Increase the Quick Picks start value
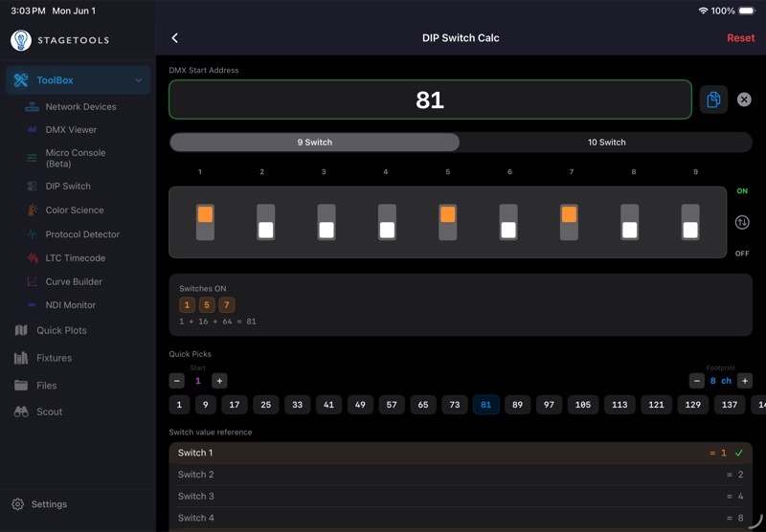The width and height of the screenshot is (766, 532). [x=219, y=381]
